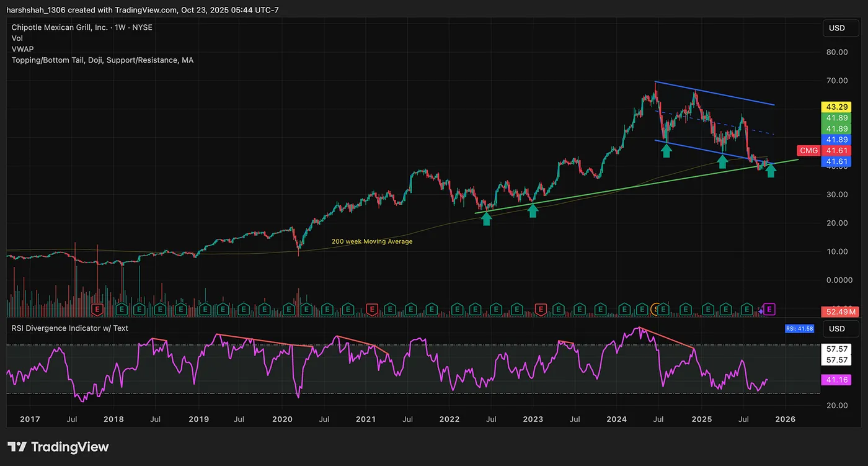Click the red CMG ticker label
Image resolution: width=868 pixels, height=466 pixels.
tap(808, 151)
